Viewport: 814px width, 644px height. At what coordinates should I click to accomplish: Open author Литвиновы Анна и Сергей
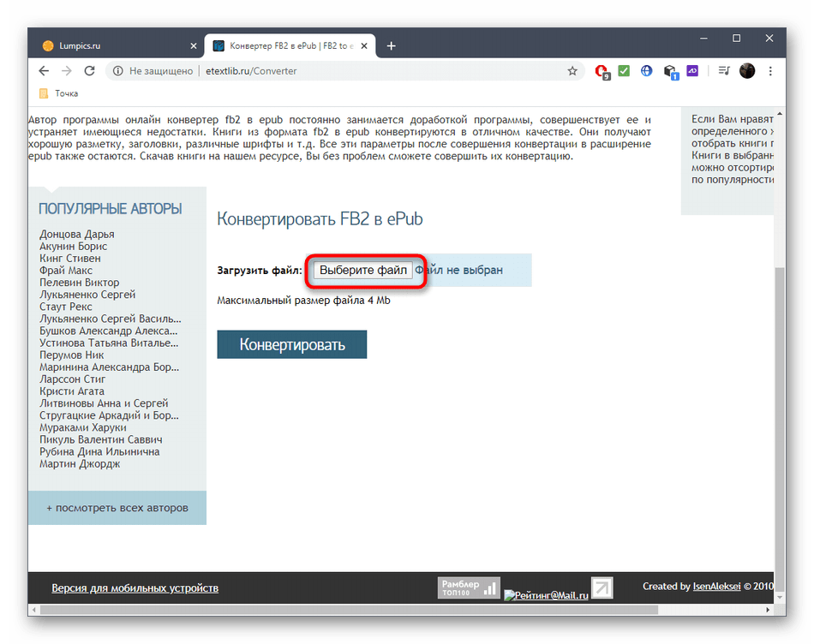pos(104,403)
